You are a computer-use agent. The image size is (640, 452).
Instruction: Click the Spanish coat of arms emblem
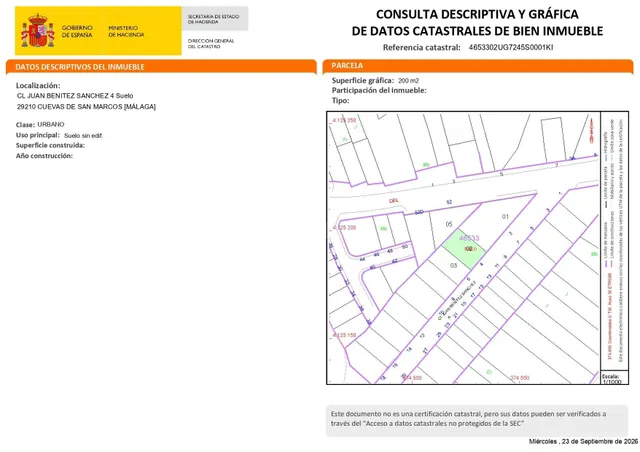pyautogui.click(x=38, y=31)
